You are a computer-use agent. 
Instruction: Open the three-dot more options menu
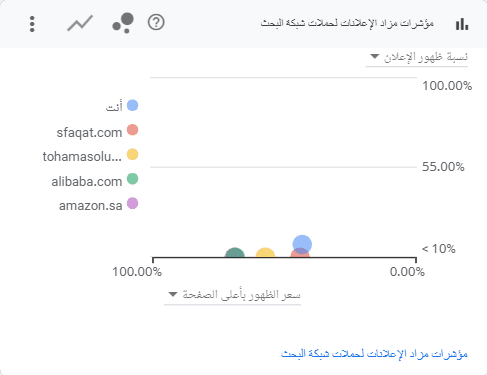click(32, 24)
